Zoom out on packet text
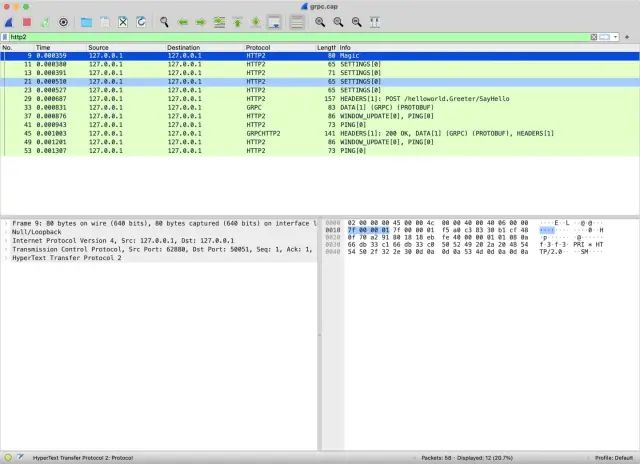 coord(338,22)
